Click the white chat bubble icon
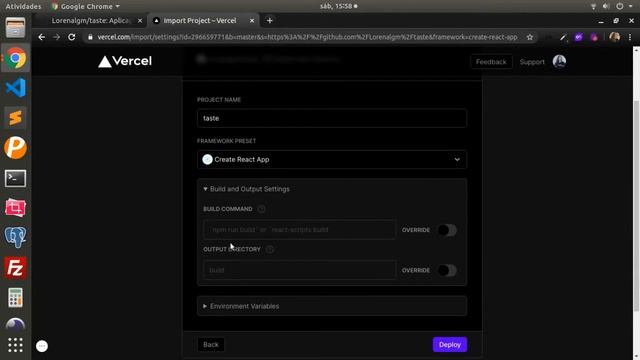The image size is (640, 360). tap(42, 346)
